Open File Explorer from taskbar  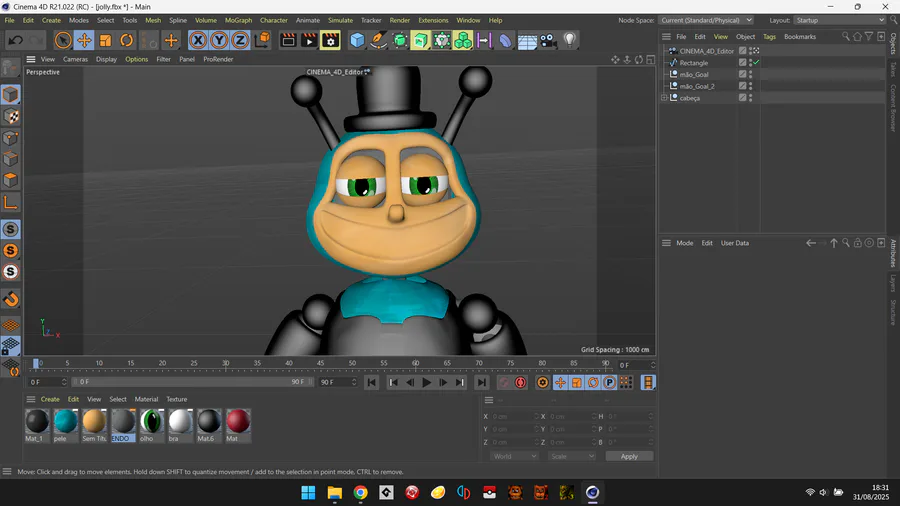tap(335, 493)
